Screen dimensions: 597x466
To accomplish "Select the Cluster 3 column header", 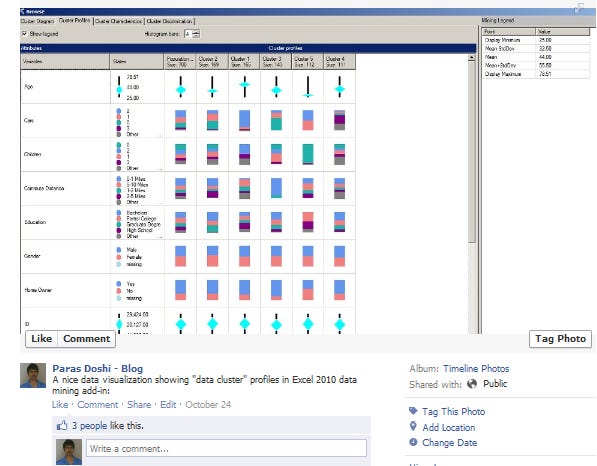I will [276, 61].
